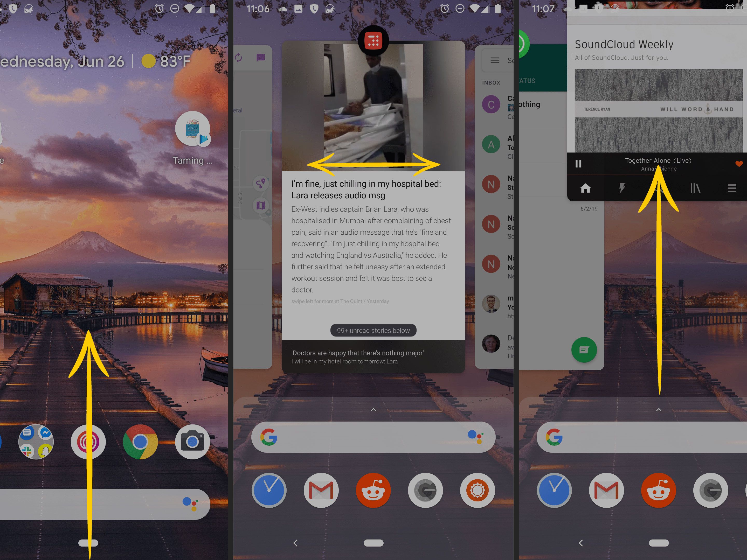Viewport: 747px width, 560px height.
Task: Open the Chrome browser app
Action: [140, 442]
